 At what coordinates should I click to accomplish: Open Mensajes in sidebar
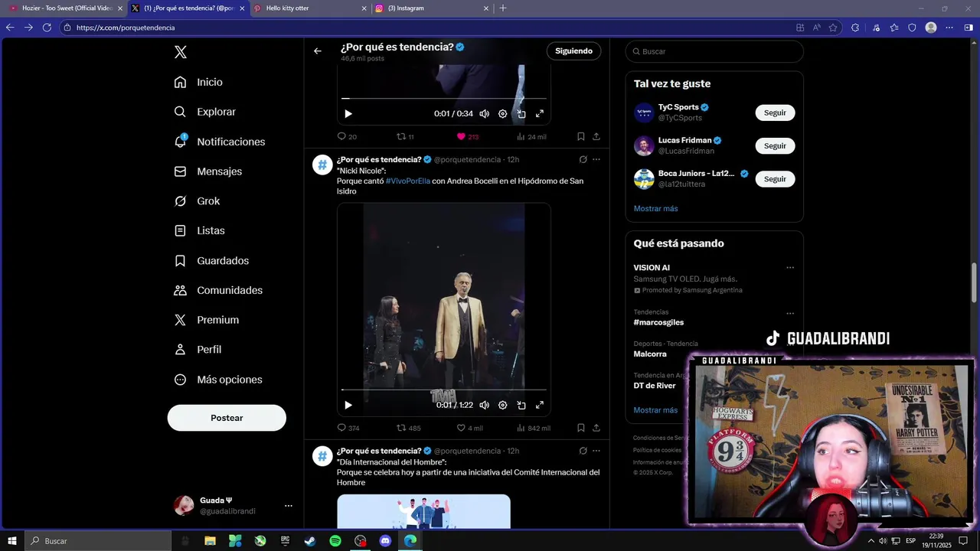(207, 171)
